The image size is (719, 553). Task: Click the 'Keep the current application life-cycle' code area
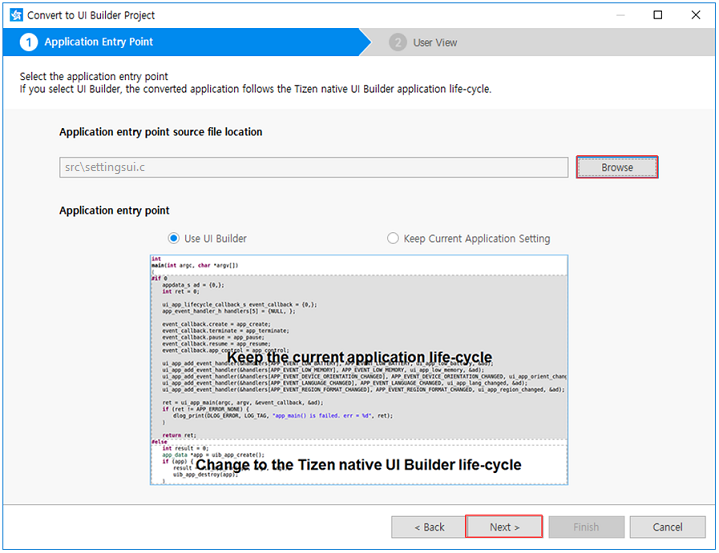[x=358, y=357]
